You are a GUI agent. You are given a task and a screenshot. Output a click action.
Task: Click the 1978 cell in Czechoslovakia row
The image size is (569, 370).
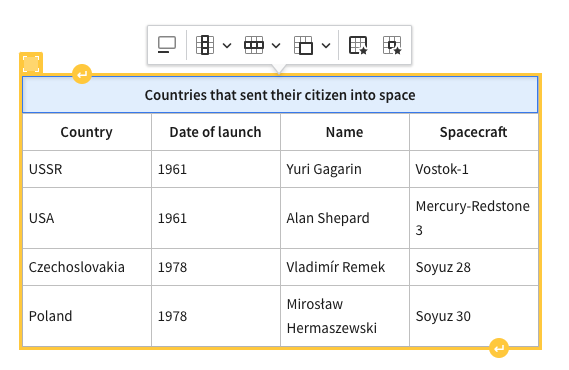tap(216, 267)
